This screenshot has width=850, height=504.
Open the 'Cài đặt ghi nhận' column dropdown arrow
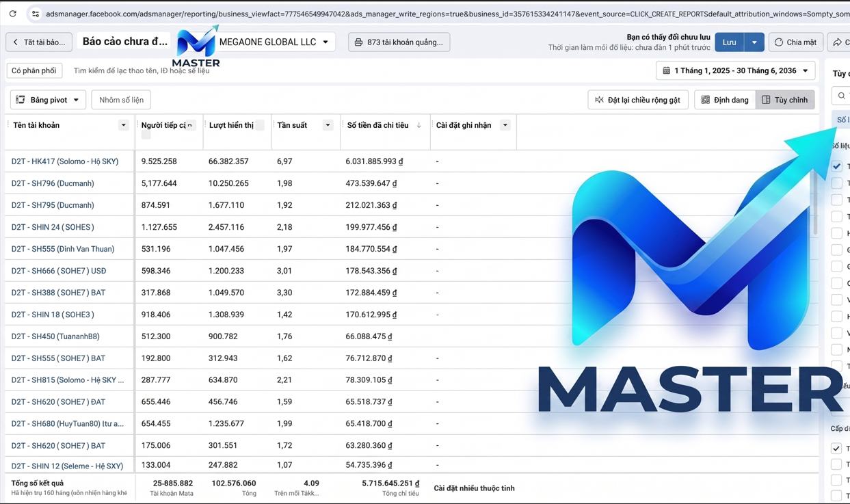(x=505, y=125)
